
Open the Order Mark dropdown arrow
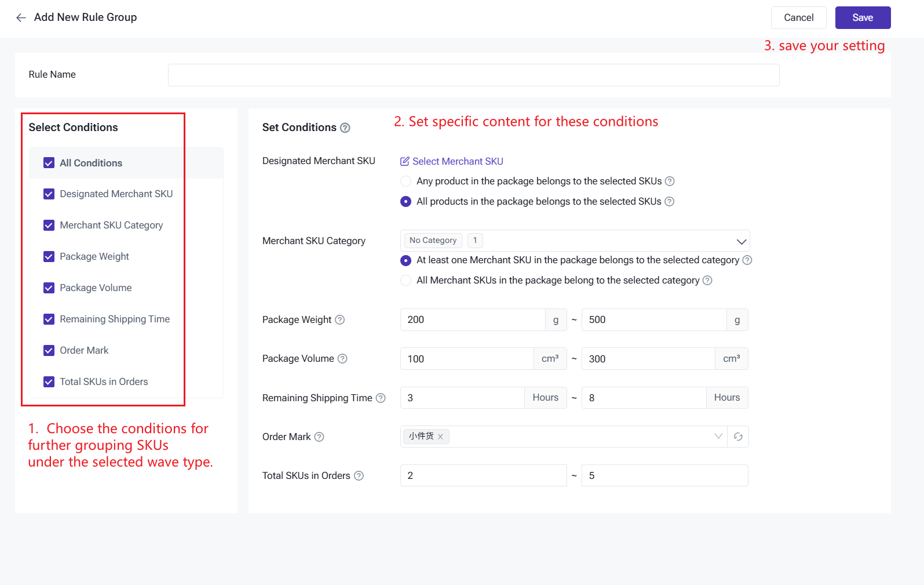coord(718,437)
